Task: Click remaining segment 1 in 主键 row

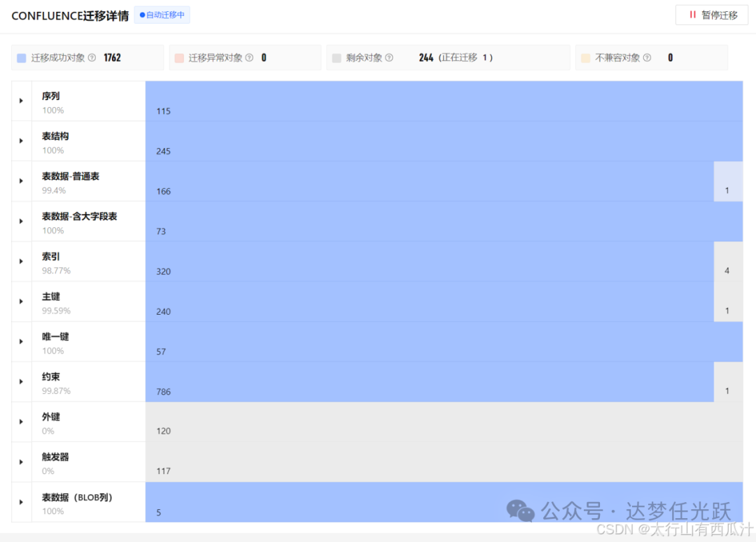Action: coord(729,301)
